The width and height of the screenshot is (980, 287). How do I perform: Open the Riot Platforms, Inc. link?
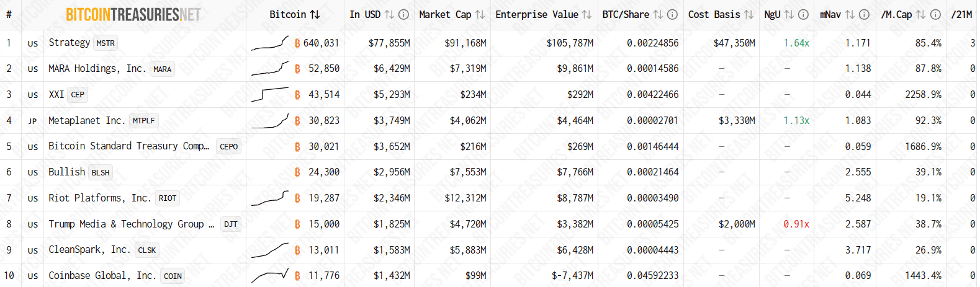click(99, 198)
